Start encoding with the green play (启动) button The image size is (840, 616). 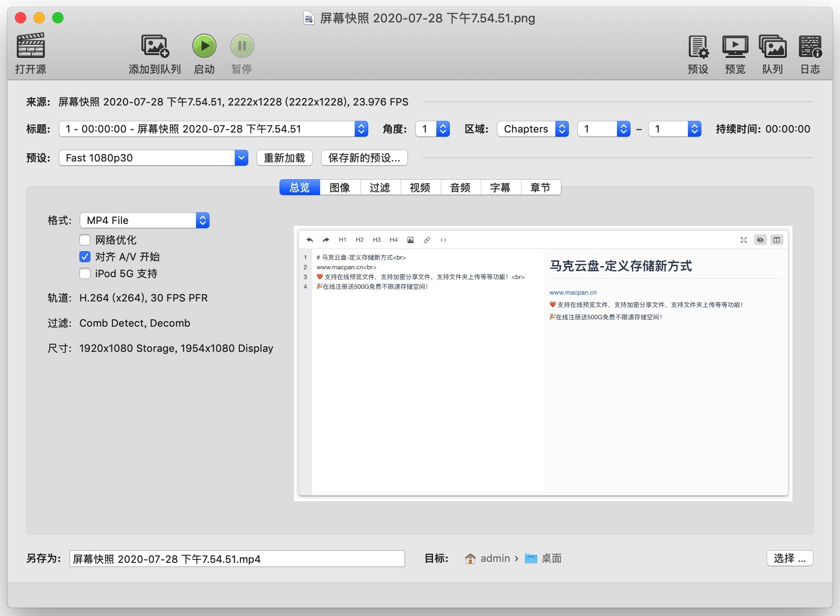tap(204, 46)
